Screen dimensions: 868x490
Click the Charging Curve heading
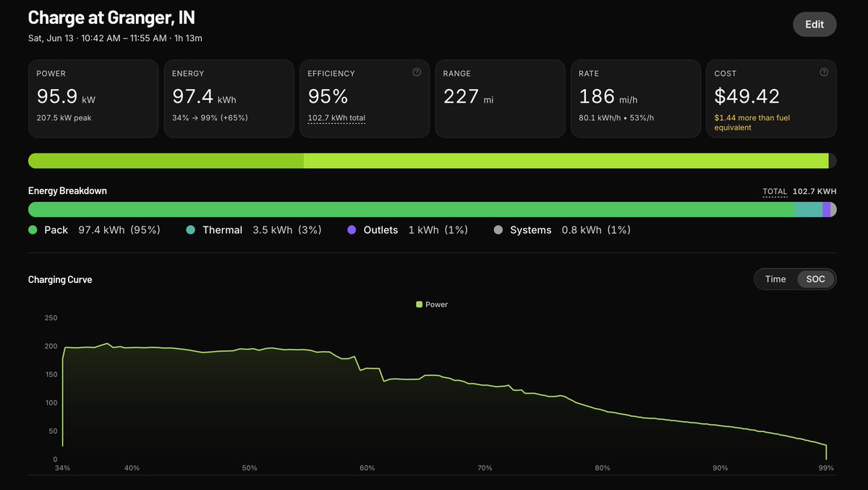60,279
